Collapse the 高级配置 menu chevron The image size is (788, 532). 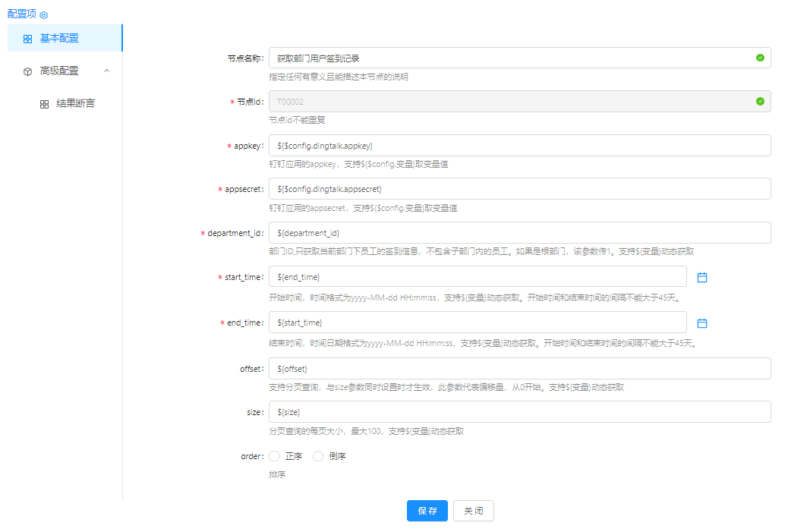coord(106,71)
